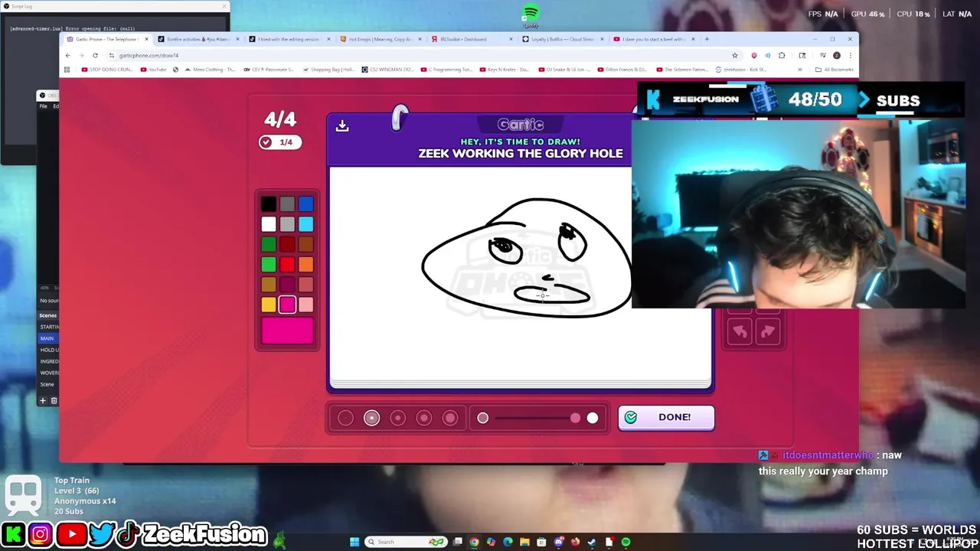Select the brown color swatch

coord(305,244)
